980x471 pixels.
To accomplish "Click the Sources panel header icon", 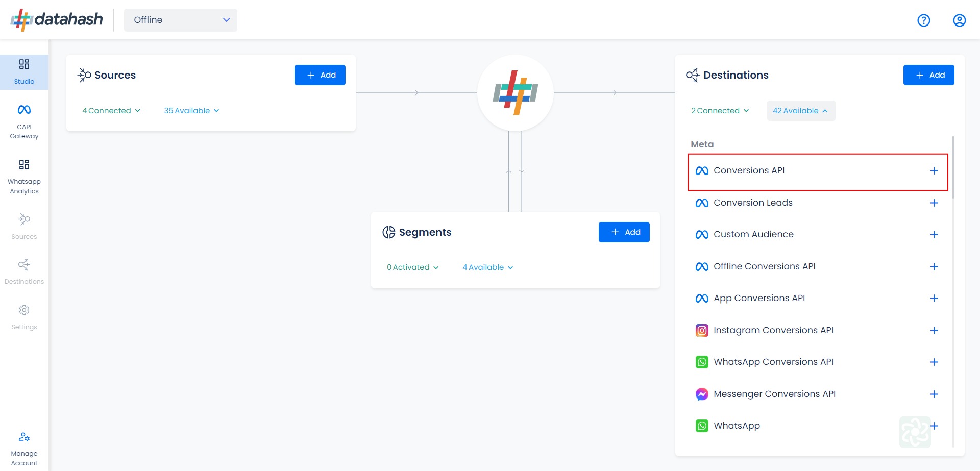I will pyautogui.click(x=84, y=75).
